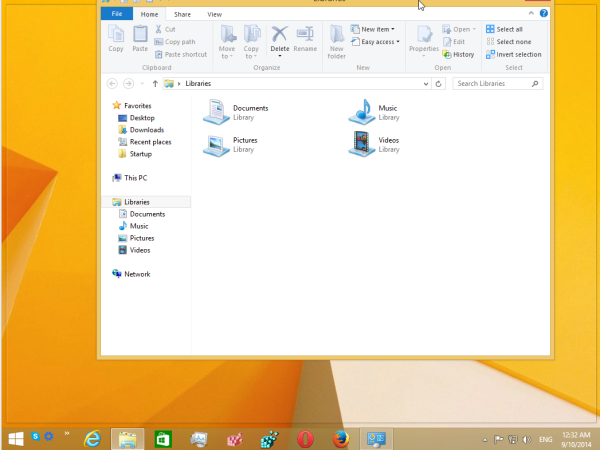Click the Edit ribbon icon
Image resolution: width=600 pixels, height=450 pixels.
[x=454, y=42]
